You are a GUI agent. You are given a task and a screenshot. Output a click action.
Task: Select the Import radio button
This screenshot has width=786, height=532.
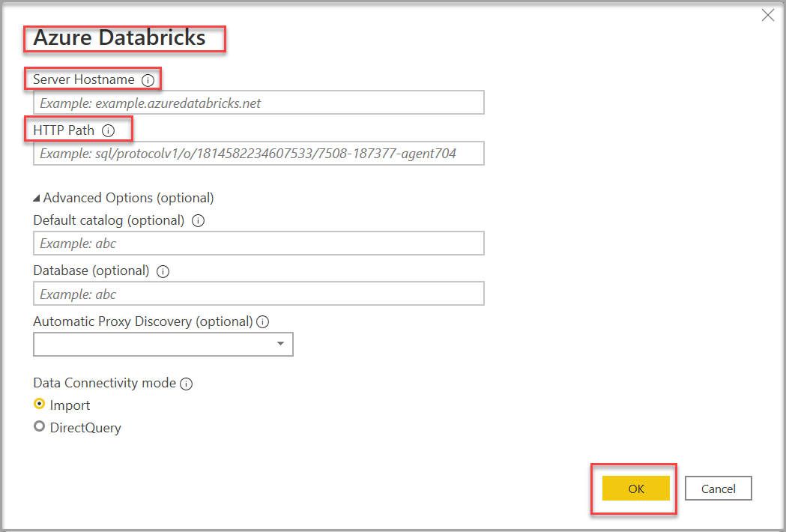(39, 404)
